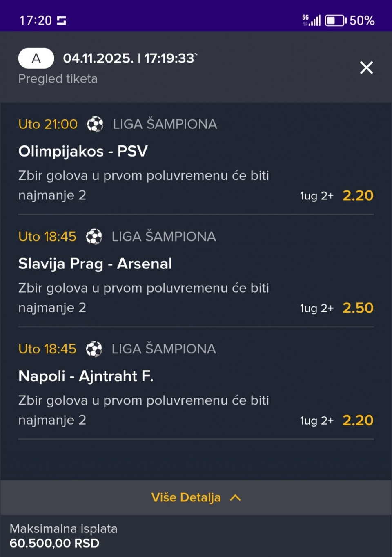Tap the LIGA ŠAMPIONA label above Olimpijakos - PSV
This screenshot has height=557, width=392.
click(165, 124)
